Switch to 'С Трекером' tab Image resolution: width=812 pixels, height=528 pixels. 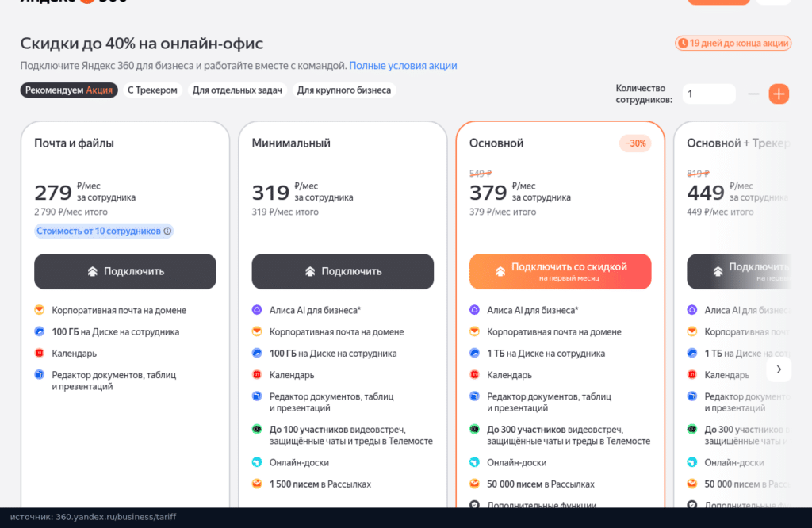152,90
